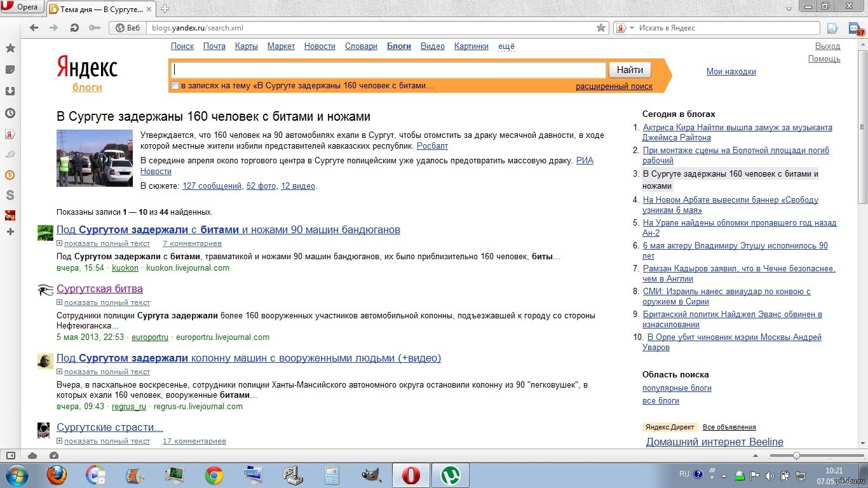Open uTorrent from the taskbar

[451, 475]
